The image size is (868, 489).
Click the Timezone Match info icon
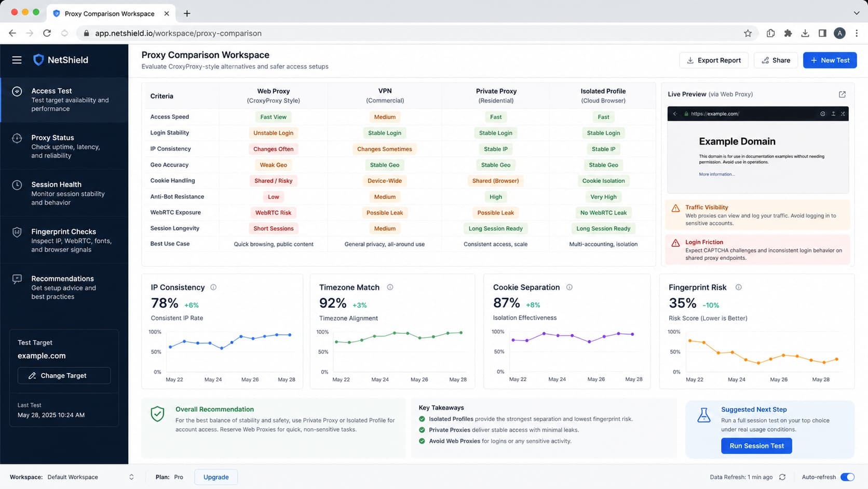pyautogui.click(x=390, y=287)
